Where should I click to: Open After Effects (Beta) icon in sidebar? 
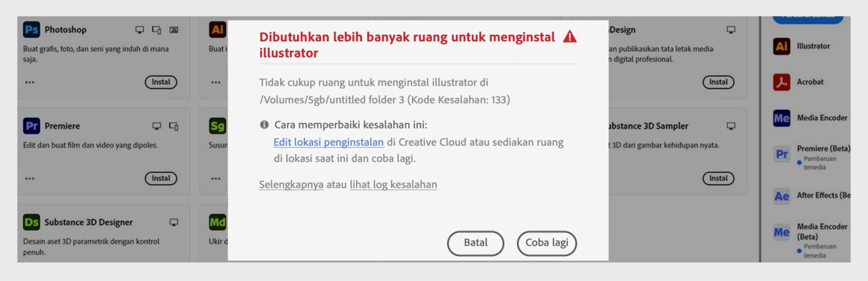tap(782, 196)
